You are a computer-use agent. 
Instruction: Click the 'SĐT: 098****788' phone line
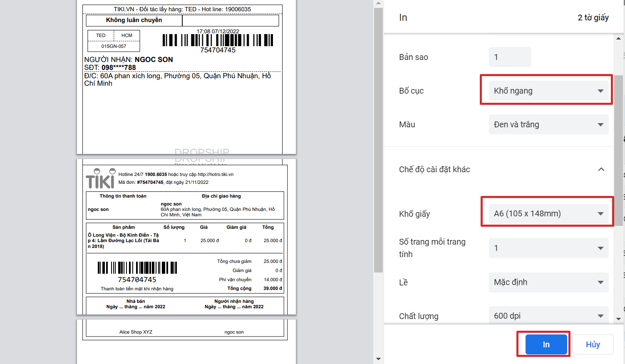click(x=110, y=67)
